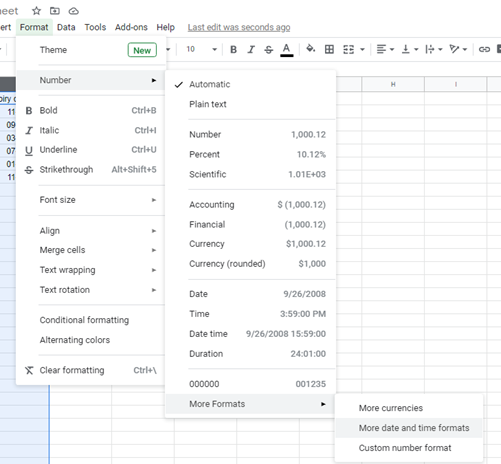Viewport: 501px width, 464px height.
Task: Select the 000000 custom format
Action: coord(251,384)
